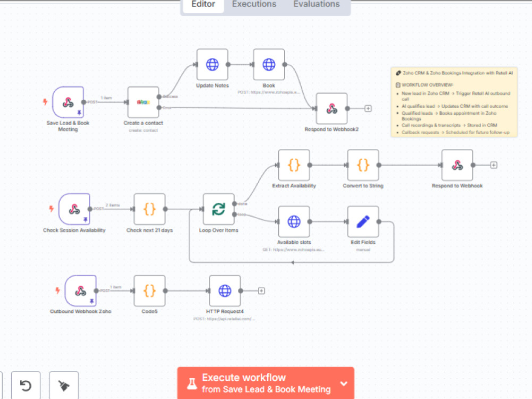Click the trigger bolt beside Outbound Webhook Zoho
This screenshot has height=399, width=532.
[x=57, y=290]
